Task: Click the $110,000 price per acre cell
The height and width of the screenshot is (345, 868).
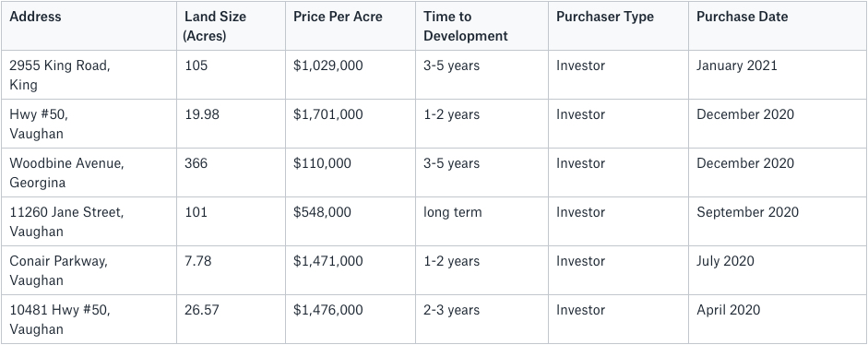Action: tap(351, 172)
